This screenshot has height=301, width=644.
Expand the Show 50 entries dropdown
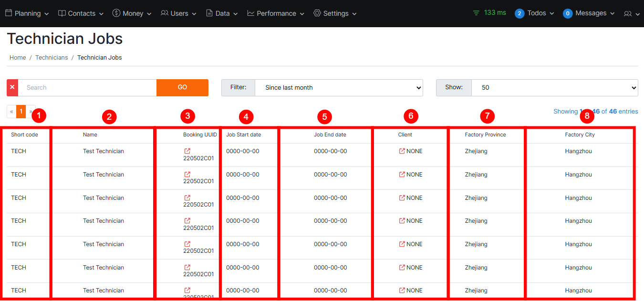[x=554, y=88]
